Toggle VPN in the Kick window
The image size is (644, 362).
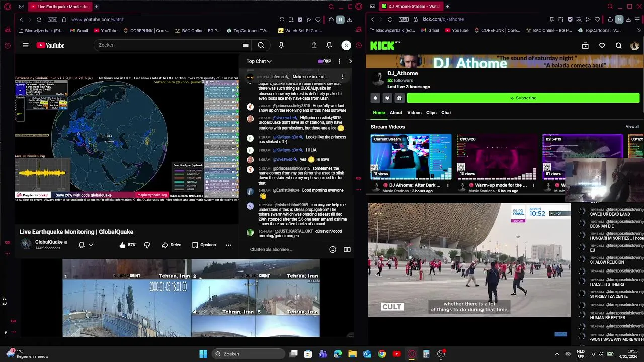(404, 19)
